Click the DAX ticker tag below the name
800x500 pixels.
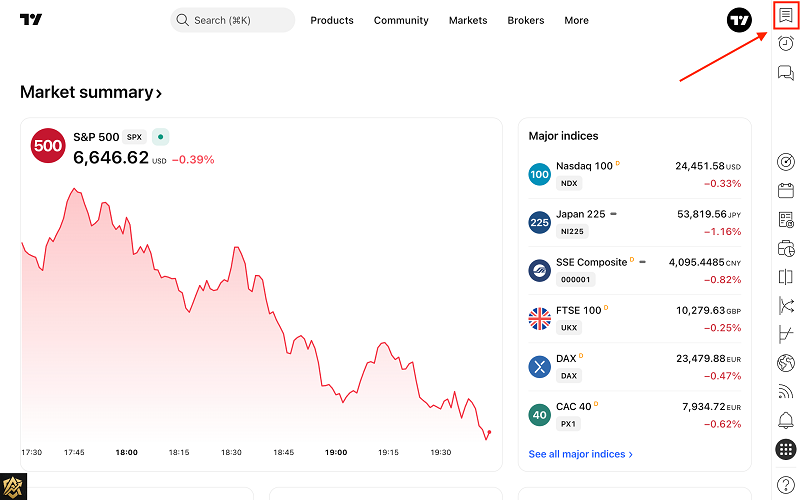pyautogui.click(x=569, y=376)
